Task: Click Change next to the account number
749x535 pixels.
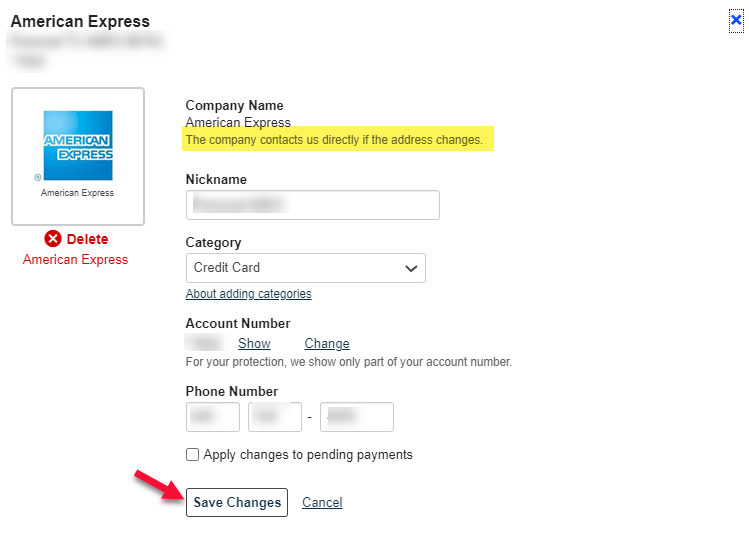Action: coord(327,344)
